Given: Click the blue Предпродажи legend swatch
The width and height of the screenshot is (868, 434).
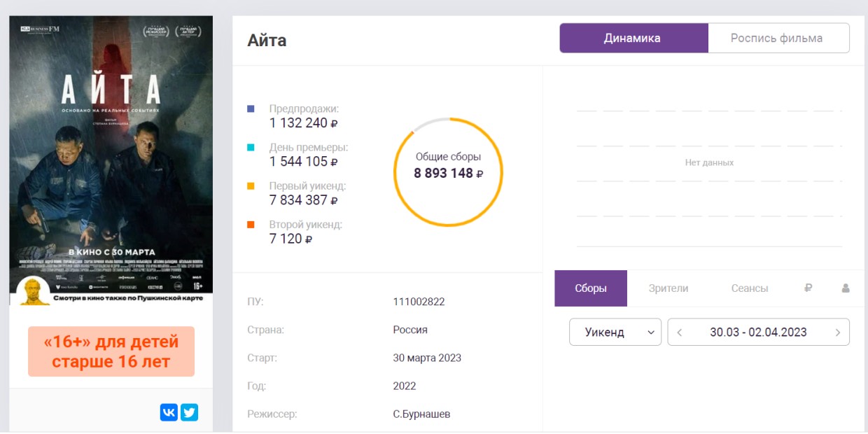Looking at the screenshot, I should coord(251,109).
